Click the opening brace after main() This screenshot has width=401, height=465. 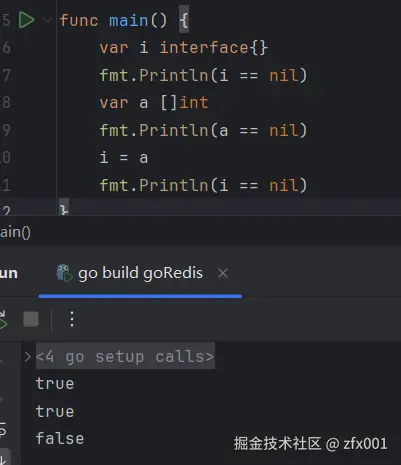tap(184, 20)
